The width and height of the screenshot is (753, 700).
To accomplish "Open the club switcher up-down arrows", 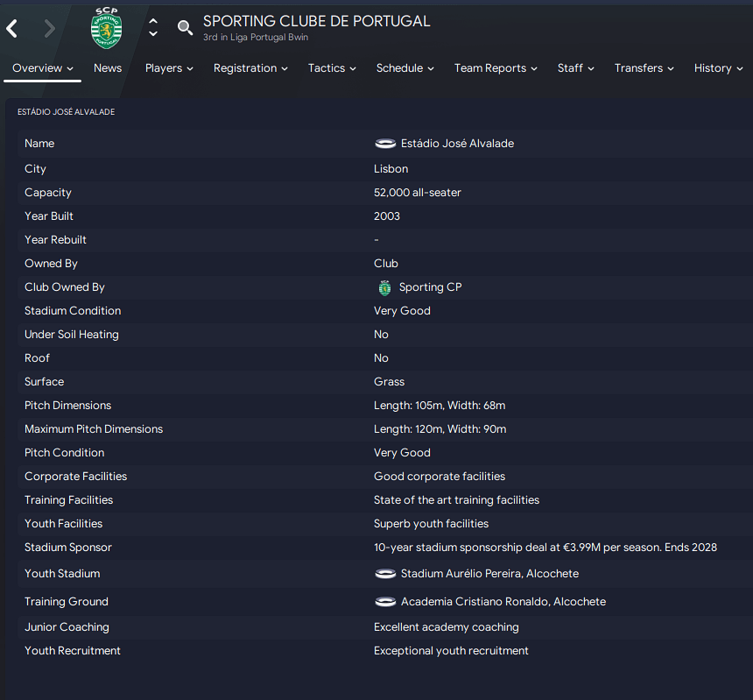I will tap(153, 27).
